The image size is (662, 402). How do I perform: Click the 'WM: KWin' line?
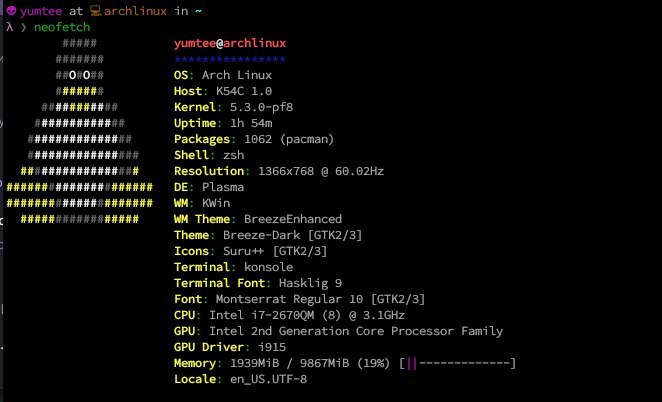202,204
